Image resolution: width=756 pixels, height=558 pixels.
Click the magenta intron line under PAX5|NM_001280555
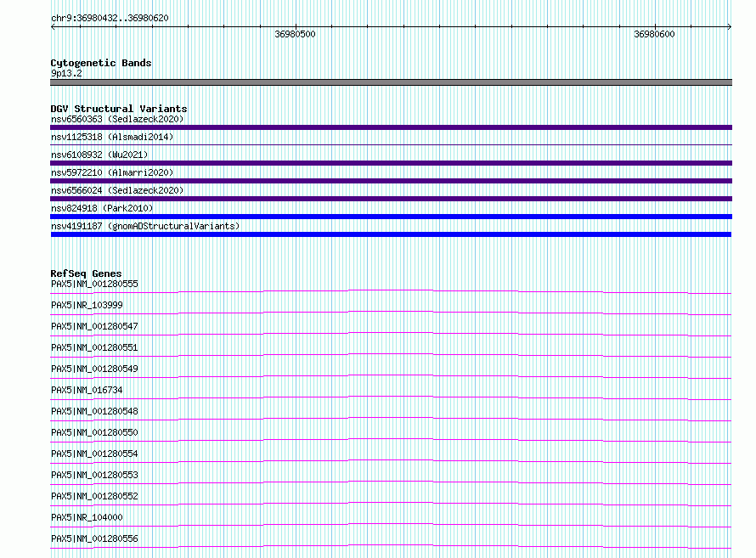coord(391,291)
